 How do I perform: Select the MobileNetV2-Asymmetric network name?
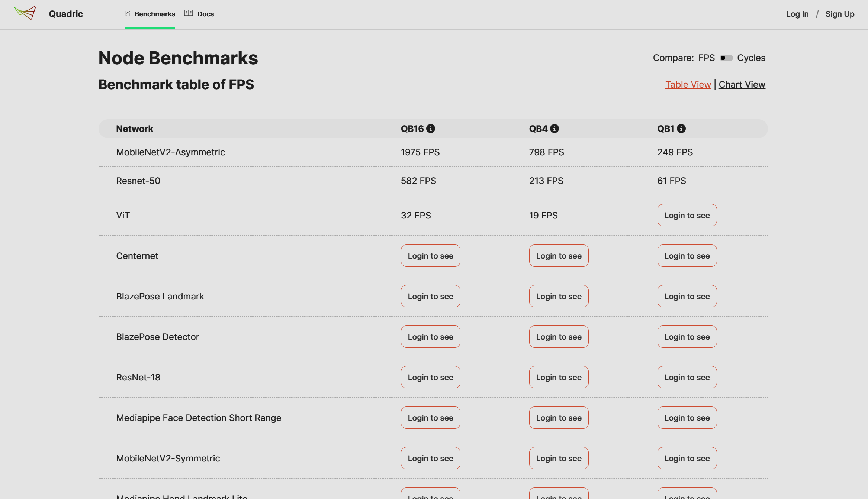coord(170,152)
